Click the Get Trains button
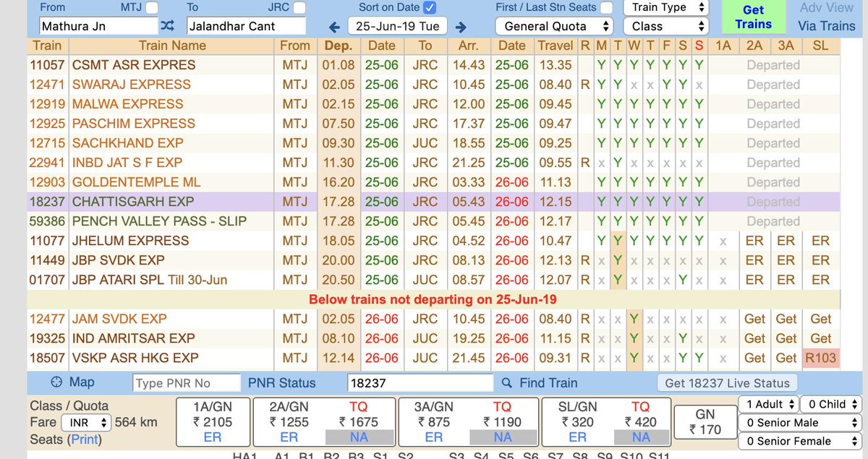 click(753, 17)
